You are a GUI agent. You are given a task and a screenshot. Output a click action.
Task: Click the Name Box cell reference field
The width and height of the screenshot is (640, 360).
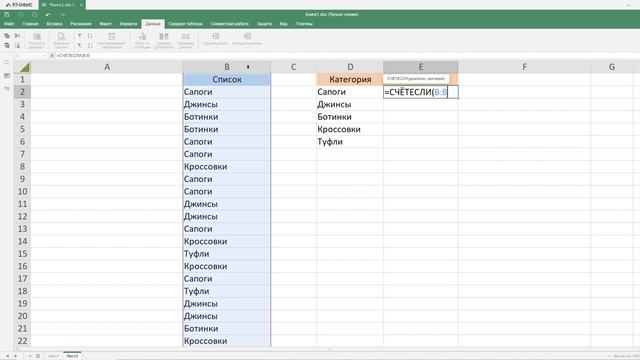[27, 55]
